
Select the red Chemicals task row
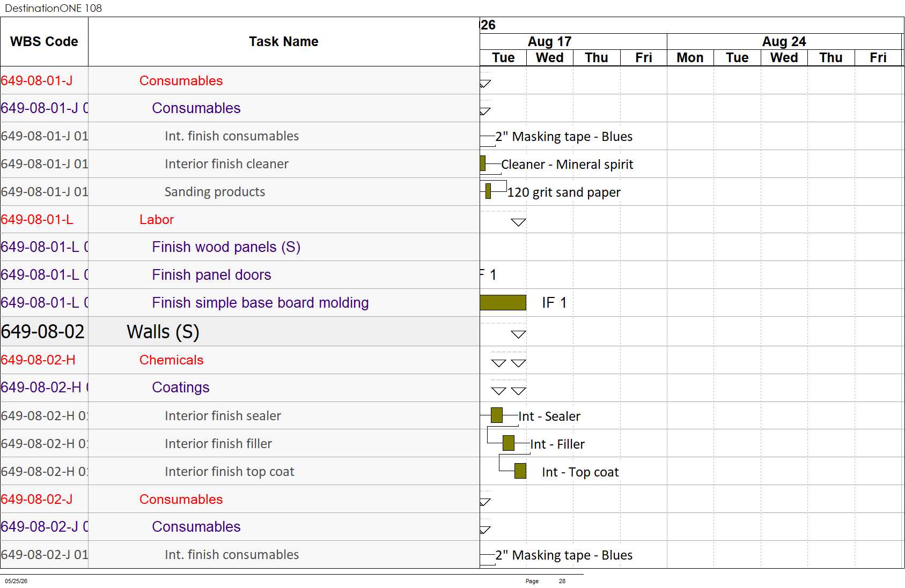[x=240, y=360]
